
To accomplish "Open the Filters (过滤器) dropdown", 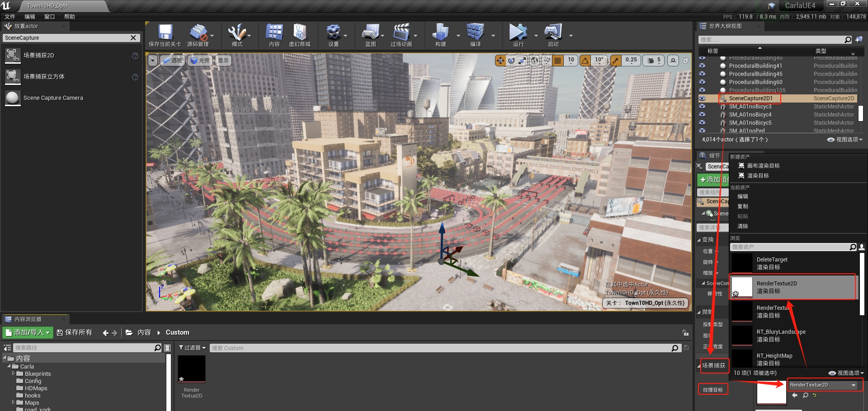I will tap(192, 348).
